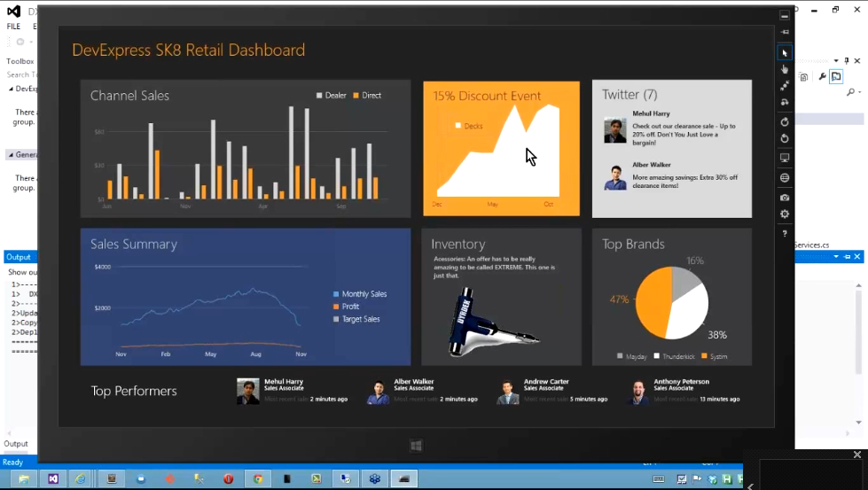Rotate simulator clockwise
868x490 pixels.
(785, 121)
